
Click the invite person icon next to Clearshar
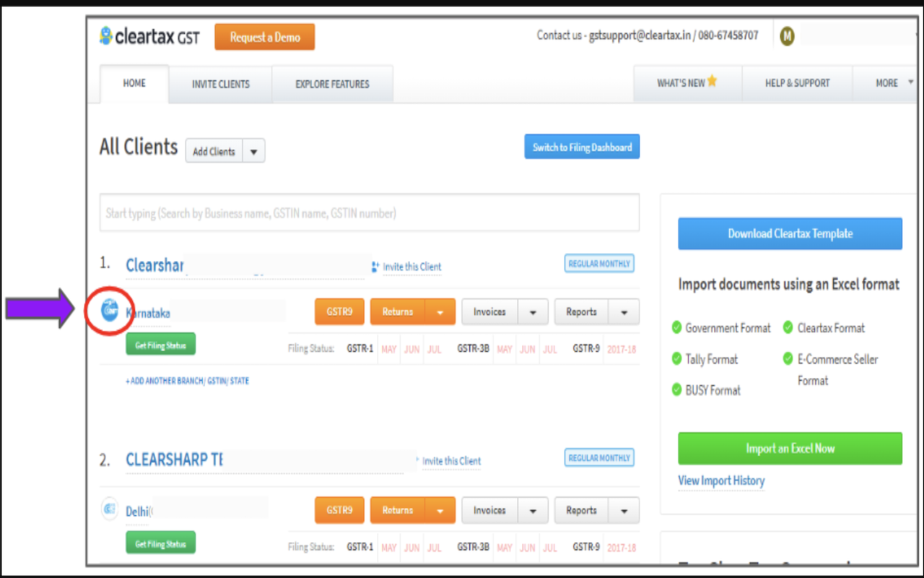pyautogui.click(x=376, y=265)
